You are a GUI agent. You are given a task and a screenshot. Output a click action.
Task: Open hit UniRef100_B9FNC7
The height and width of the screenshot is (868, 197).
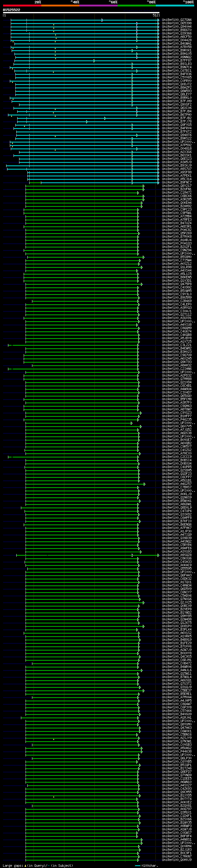tap(177, 182)
